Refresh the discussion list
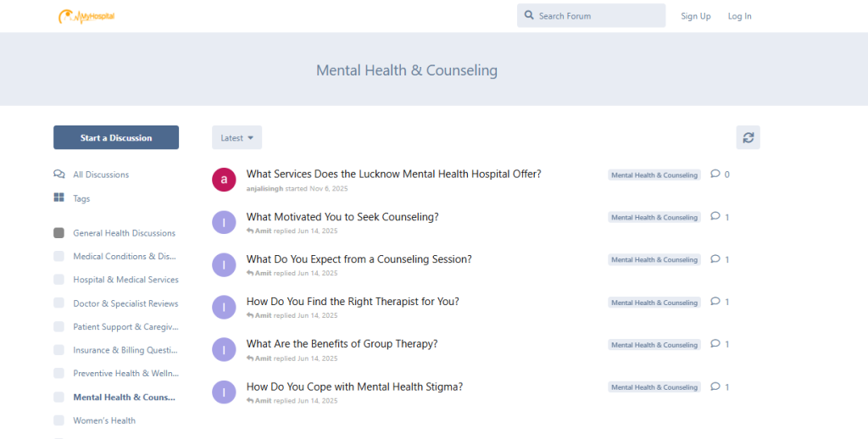 pyautogui.click(x=748, y=137)
